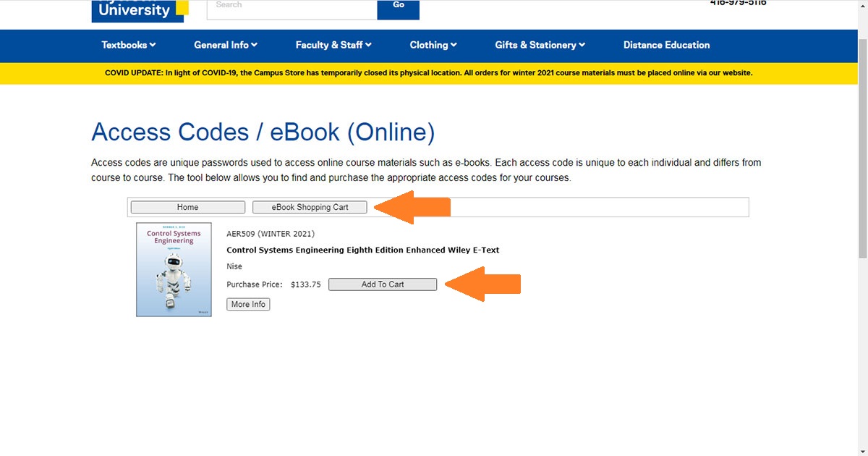The height and width of the screenshot is (456, 868).
Task: Click the COVID UPDATE banner text
Action: (429, 73)
